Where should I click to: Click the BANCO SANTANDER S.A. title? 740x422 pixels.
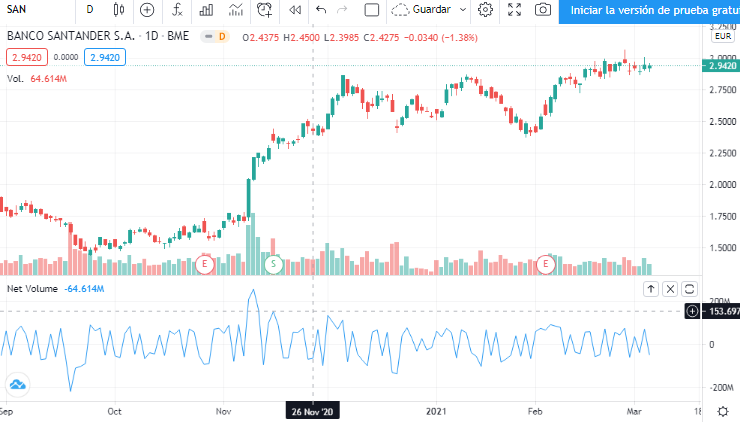tap(71, 36)
